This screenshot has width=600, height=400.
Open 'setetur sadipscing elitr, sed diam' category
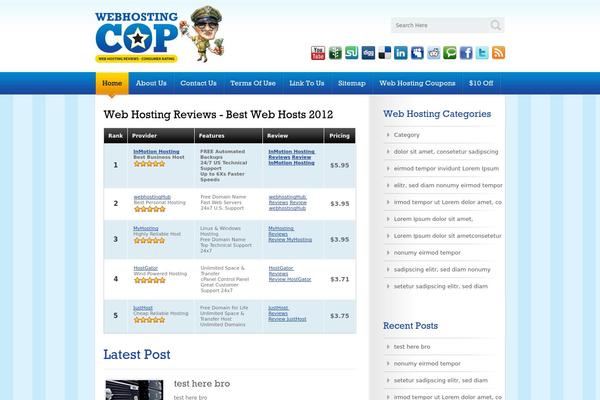coord(440,287)
